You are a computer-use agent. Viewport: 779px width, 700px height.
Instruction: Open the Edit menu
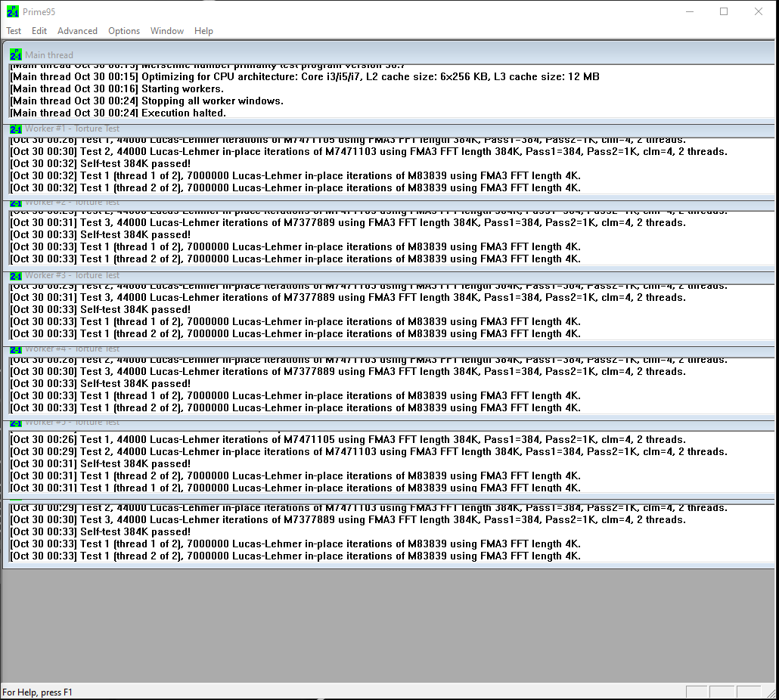click(x=39, y=31)
